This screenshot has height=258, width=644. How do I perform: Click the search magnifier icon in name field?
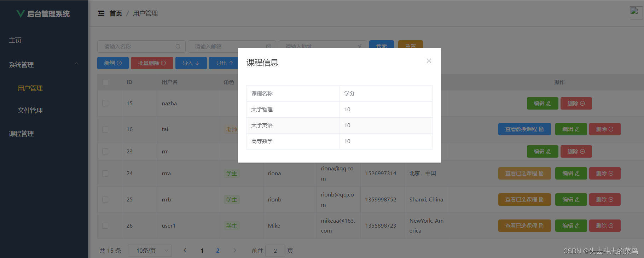[178, 46]
